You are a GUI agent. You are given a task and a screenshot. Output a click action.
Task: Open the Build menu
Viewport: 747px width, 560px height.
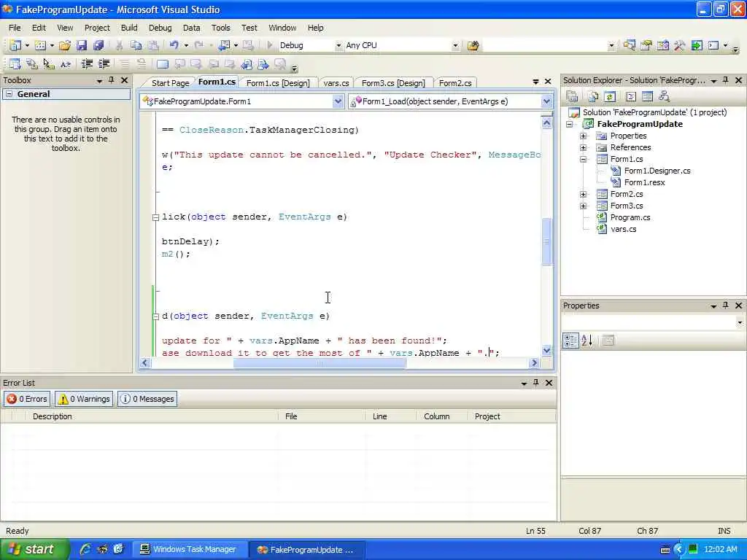coord(129,28)
